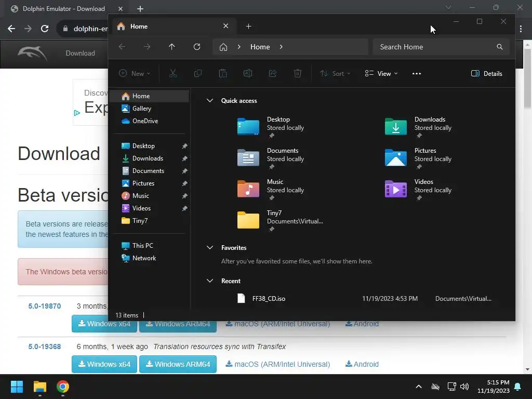Select Dolphin Emulator tab in Chrome
532x399 pixels.
64,9
